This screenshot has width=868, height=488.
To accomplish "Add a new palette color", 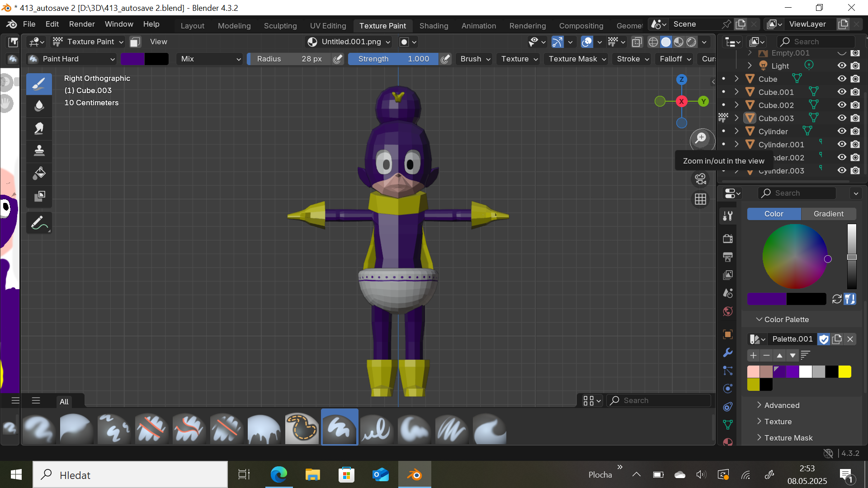I will pyautogui.click(x=753, y=356).
